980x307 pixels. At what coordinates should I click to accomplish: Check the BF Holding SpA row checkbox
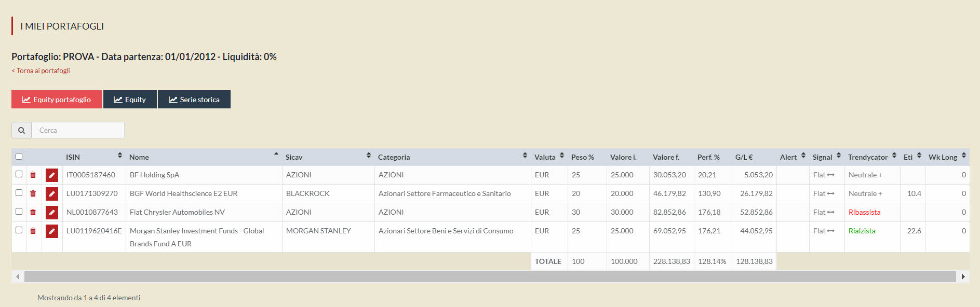point(19,174)
